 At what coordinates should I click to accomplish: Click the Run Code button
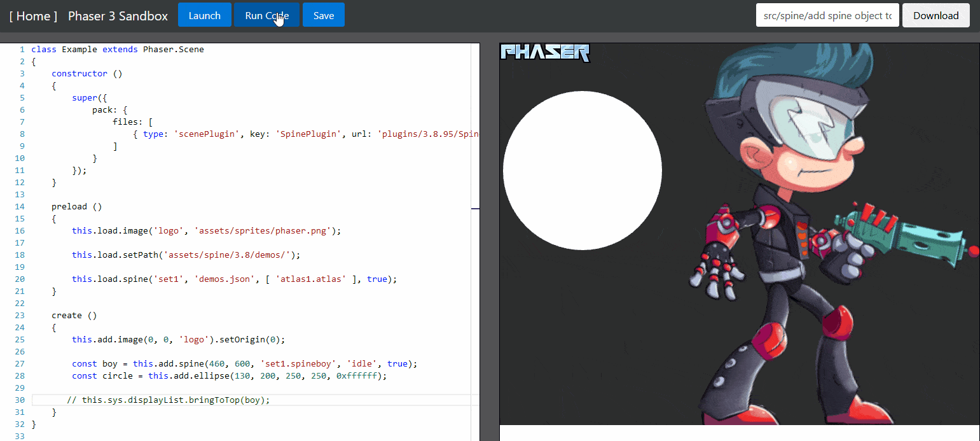coord(266,15)
